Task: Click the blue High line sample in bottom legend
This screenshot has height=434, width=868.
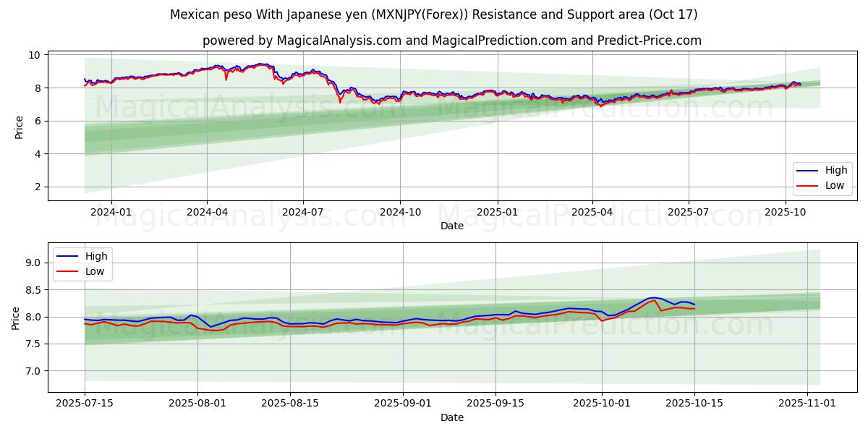Action: click(69, 256)
